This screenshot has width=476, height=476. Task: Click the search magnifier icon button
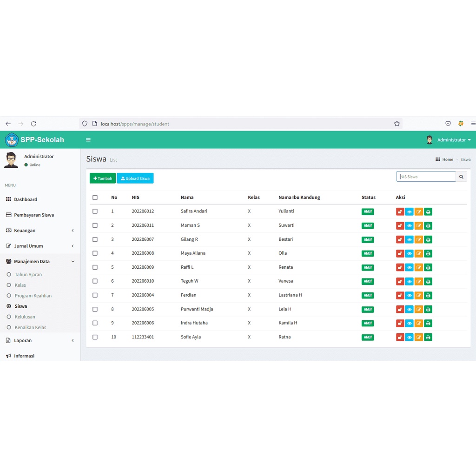click(x=461, y=177)
